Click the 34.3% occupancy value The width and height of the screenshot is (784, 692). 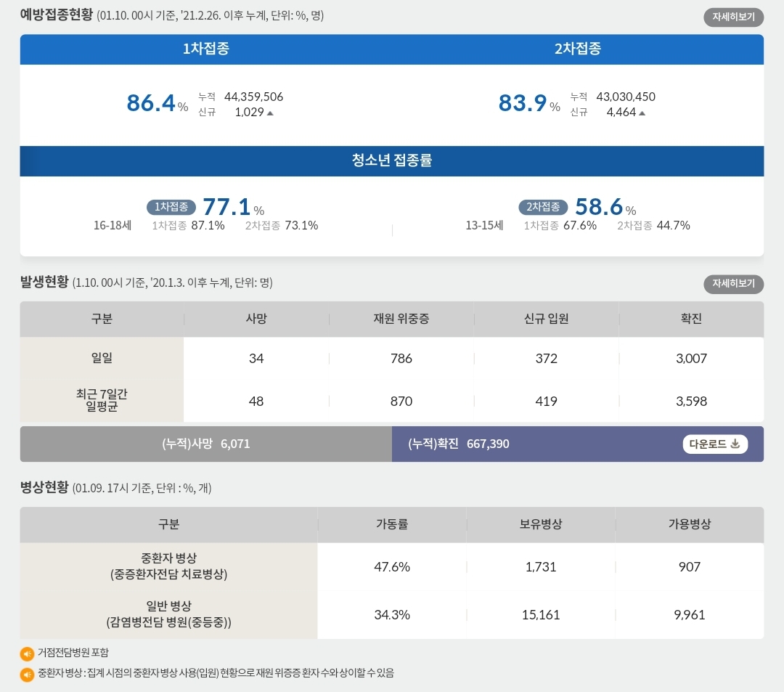392,615
